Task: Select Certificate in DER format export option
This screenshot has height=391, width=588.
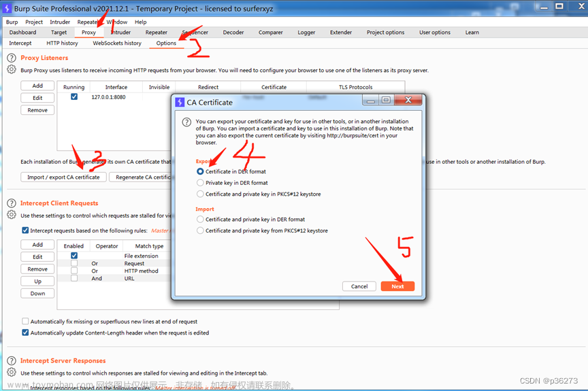Action: [x=200, y=171]
